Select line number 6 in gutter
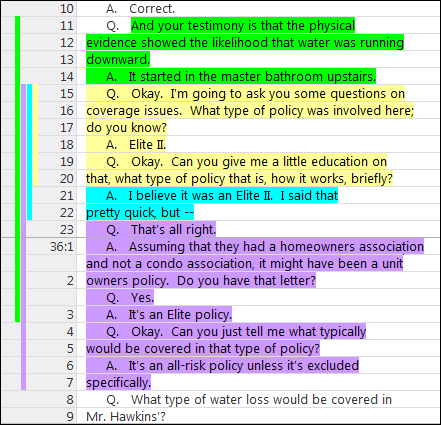Image resolution: width=441 pixels, height=425 pixels. [x=70, y=366]
